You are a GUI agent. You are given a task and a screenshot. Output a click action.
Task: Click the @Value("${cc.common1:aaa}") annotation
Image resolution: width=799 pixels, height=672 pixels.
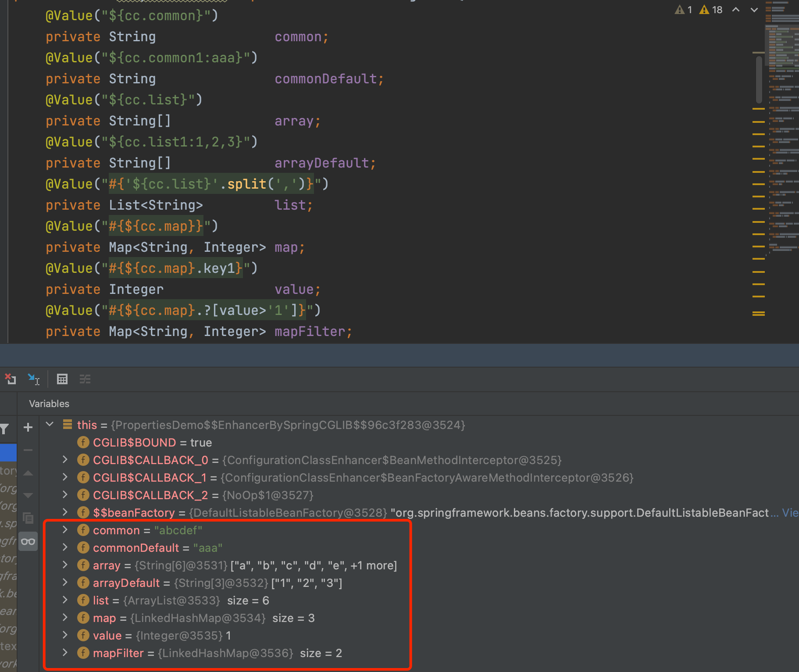click(x=152, y=58)
